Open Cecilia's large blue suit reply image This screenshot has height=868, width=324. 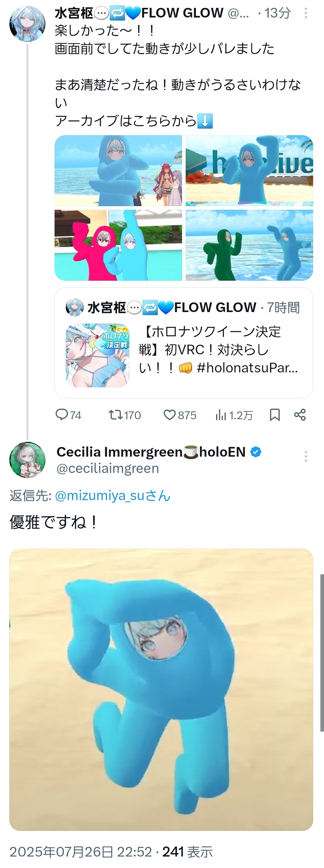click(x=161, y=689)
